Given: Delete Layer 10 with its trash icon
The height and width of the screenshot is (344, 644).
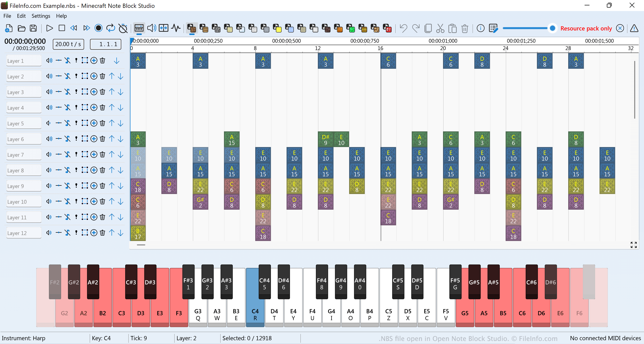Looking at the screenshot, I should pos(102,201).
